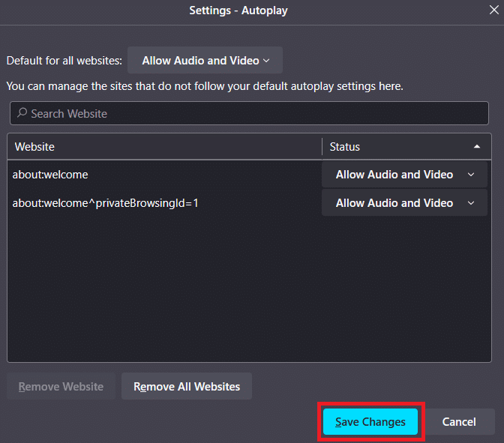Screen dimensions: 504x443
Task: Open the status dropdown for the privateBrowsingId=1 entry
Action: [x=404, y=203]
